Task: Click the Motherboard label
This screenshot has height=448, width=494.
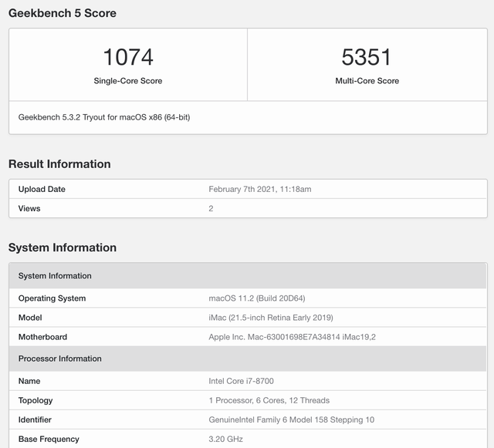Action: [x=42, y=337]
